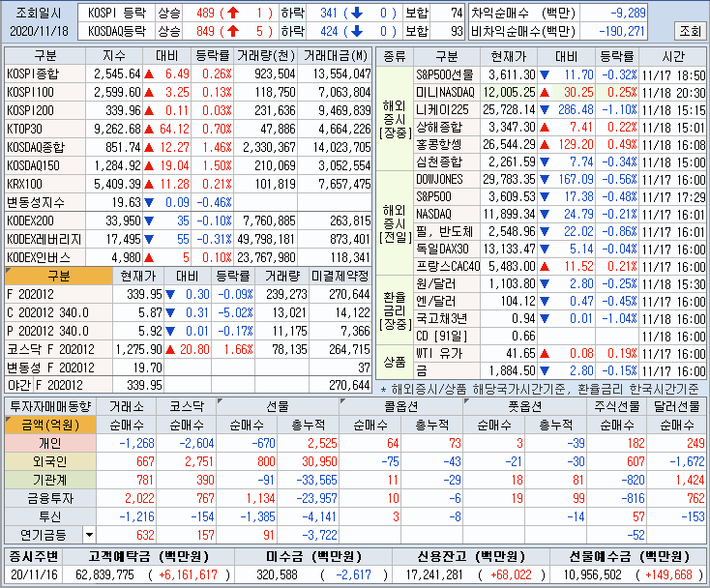The image size is (710, 588).
Task: Click the blue triangle in 변동성지수 row
Action: [x=149, y=202]
